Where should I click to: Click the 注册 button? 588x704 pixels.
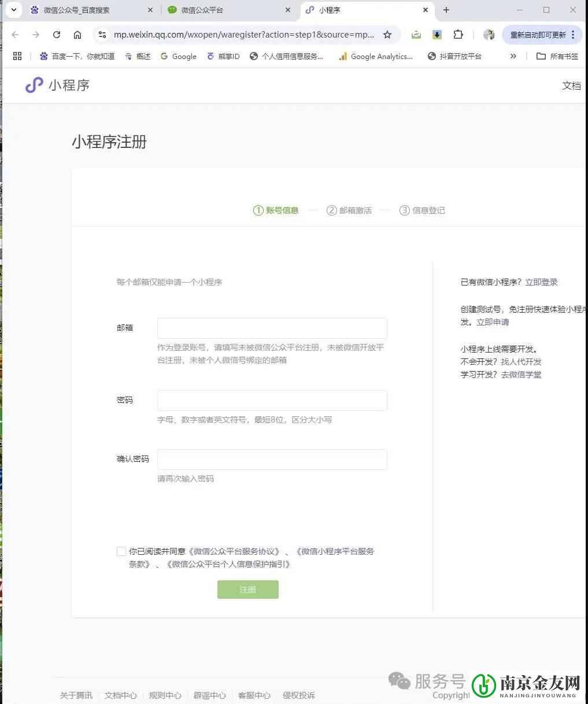247,589
